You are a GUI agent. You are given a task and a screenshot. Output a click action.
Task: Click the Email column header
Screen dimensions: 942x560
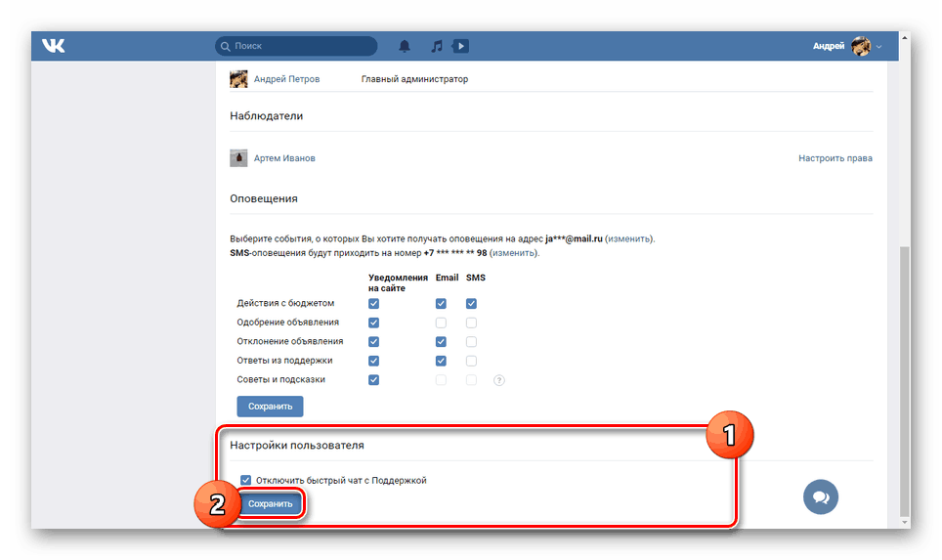pos(447,278)
